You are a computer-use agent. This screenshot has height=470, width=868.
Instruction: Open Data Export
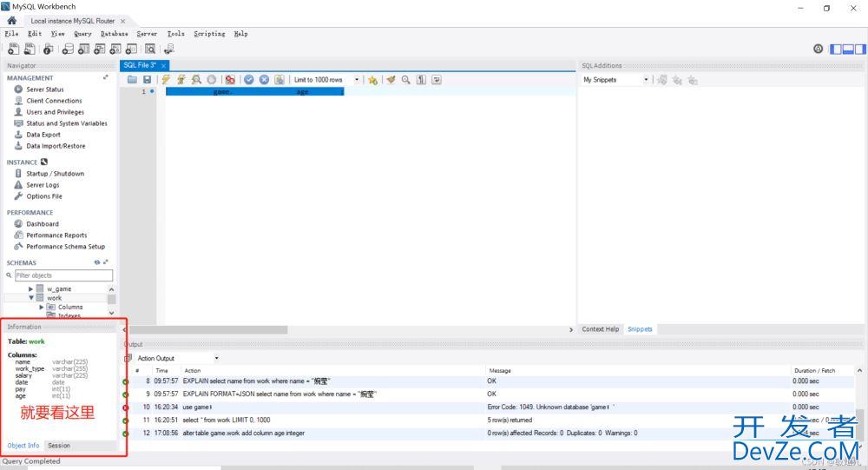click(43, 135)
